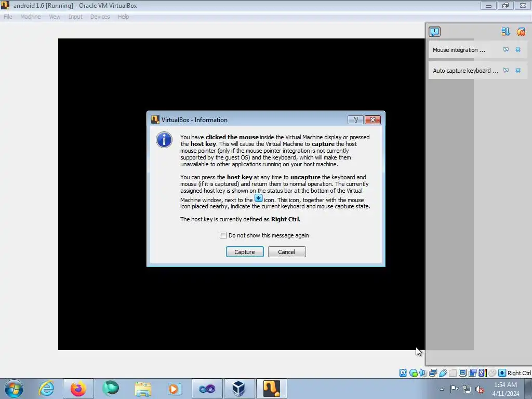Image resolution: width=532 pixels, height=399 pixels.
Task: Click the network tray icon
Action: coord(467,390)
